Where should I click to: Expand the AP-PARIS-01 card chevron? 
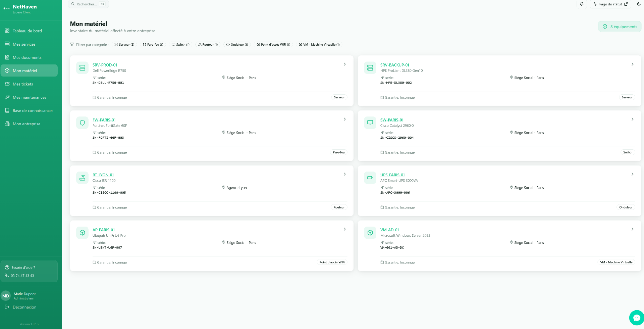point(344,229)
